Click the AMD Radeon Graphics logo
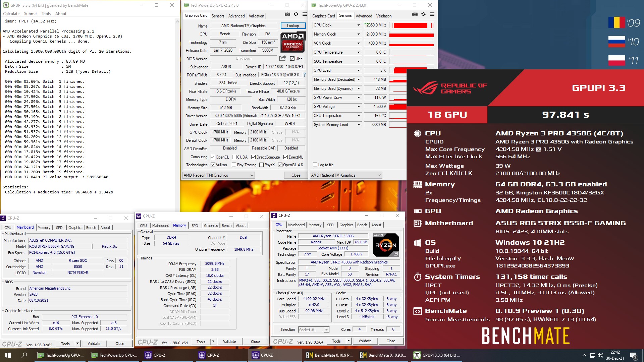 coord(292,42)
